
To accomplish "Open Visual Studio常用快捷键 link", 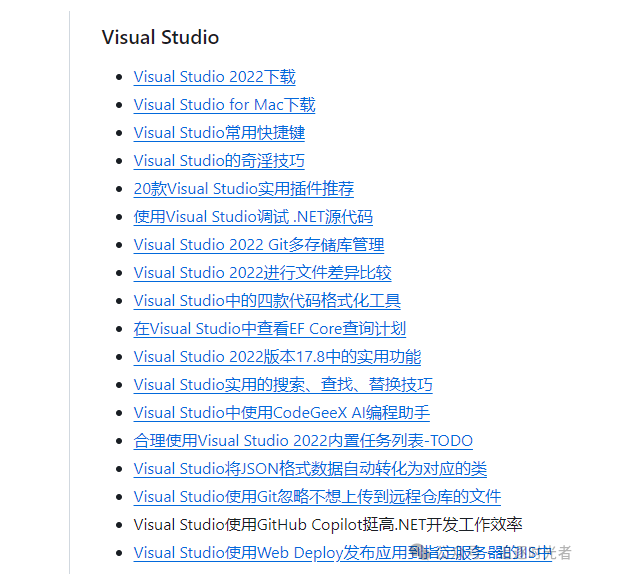I will coord(219,133).
